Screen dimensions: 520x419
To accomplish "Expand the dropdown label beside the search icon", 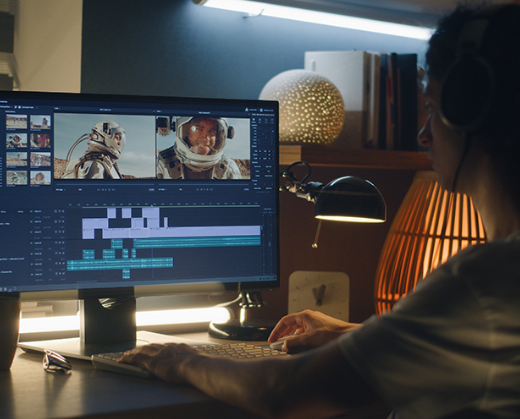I will (x=29, y=107).
